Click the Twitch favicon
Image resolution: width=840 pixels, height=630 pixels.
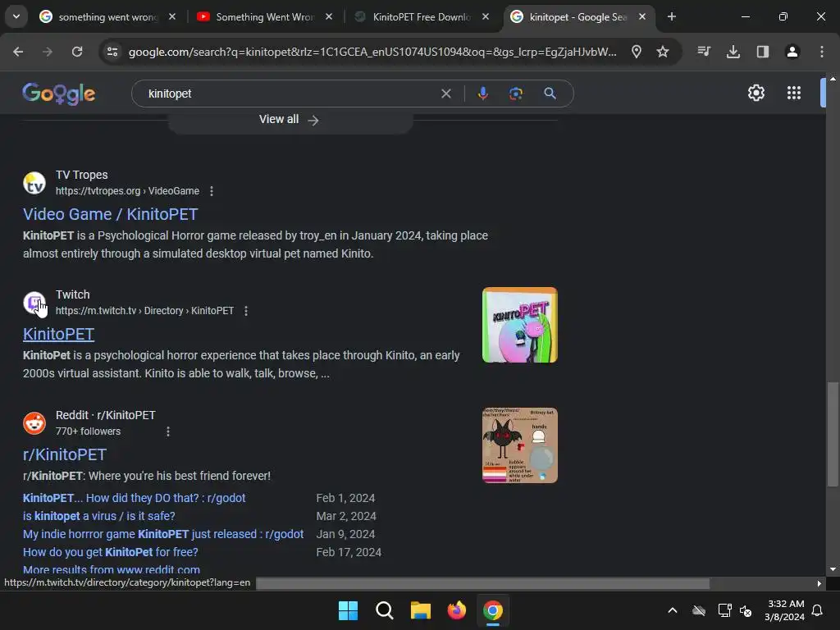(x=34, y=303)
